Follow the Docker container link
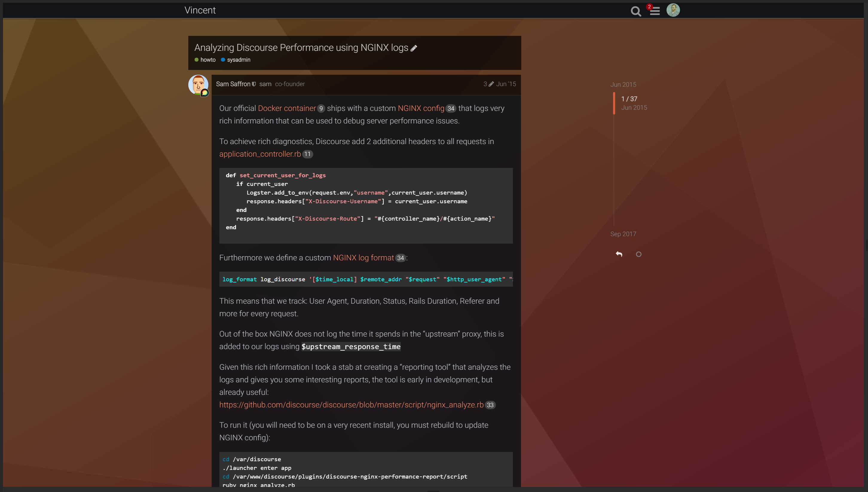Screen dimensions: 868x492 point(287,108)
